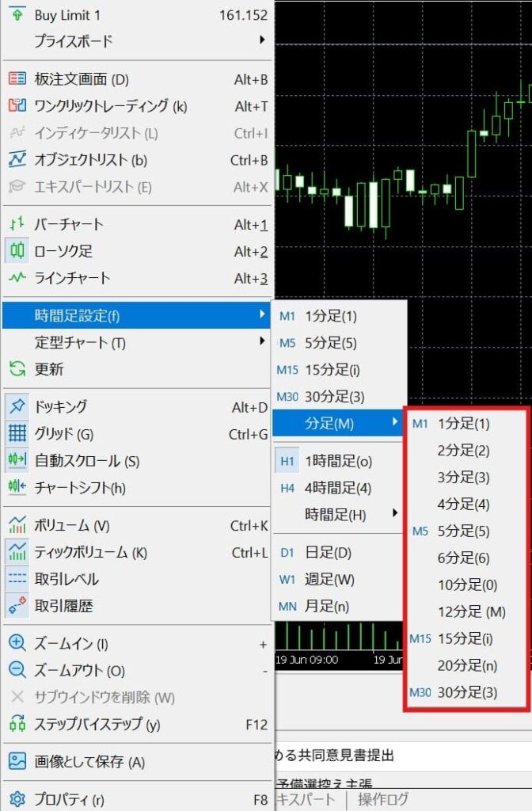Image resolution: width=532 pixels, height=811 pixels.
Task: Click the プロパティ gear icon
Action: (17, 799)
